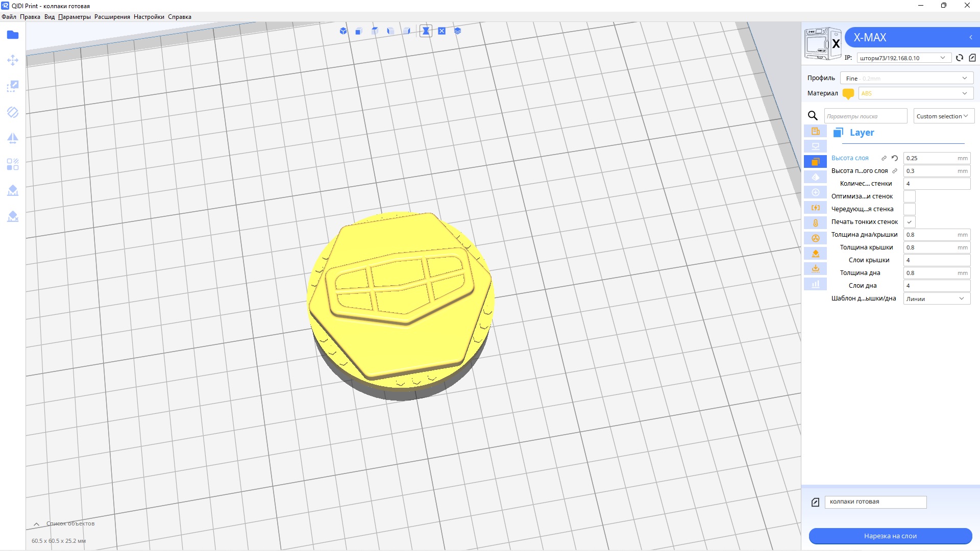Click link icon beside Высота п...ого слоя

tap(895, 171)
